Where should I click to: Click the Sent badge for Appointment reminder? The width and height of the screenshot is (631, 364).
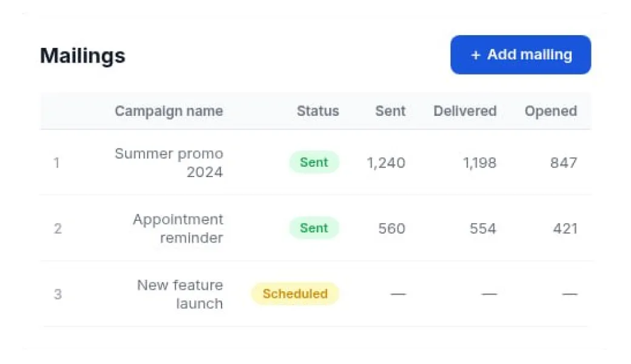coord(314,228)
